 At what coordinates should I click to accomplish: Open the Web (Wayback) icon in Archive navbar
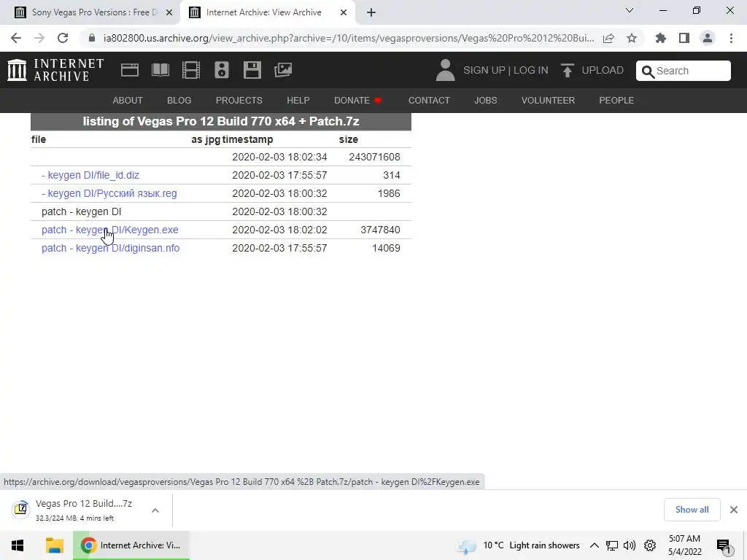pos(130,70)
